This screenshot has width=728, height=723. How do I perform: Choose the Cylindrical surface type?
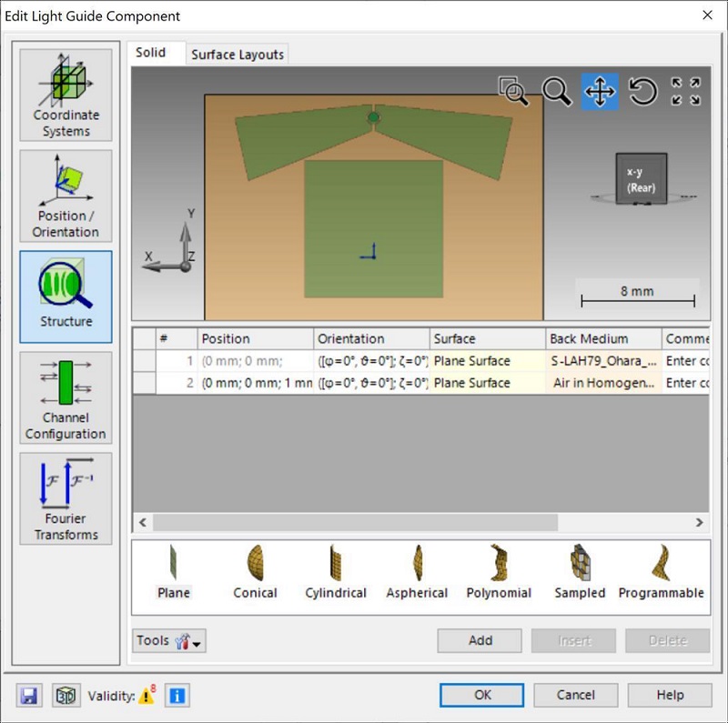(336, 572)
